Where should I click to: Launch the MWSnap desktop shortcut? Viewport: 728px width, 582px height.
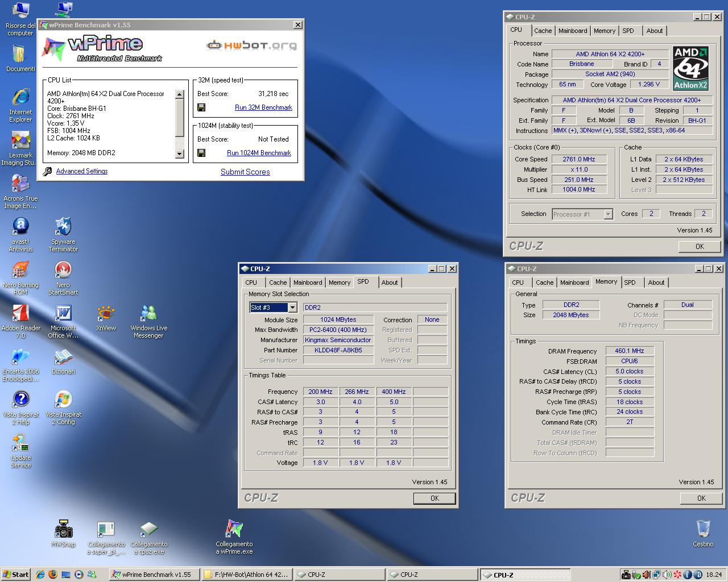click(x=63, y=533)
